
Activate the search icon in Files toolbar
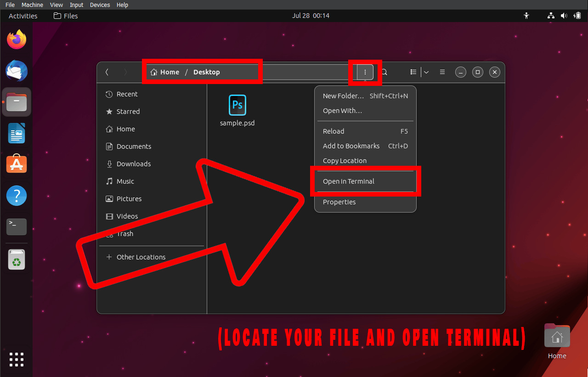pos(384,72)
